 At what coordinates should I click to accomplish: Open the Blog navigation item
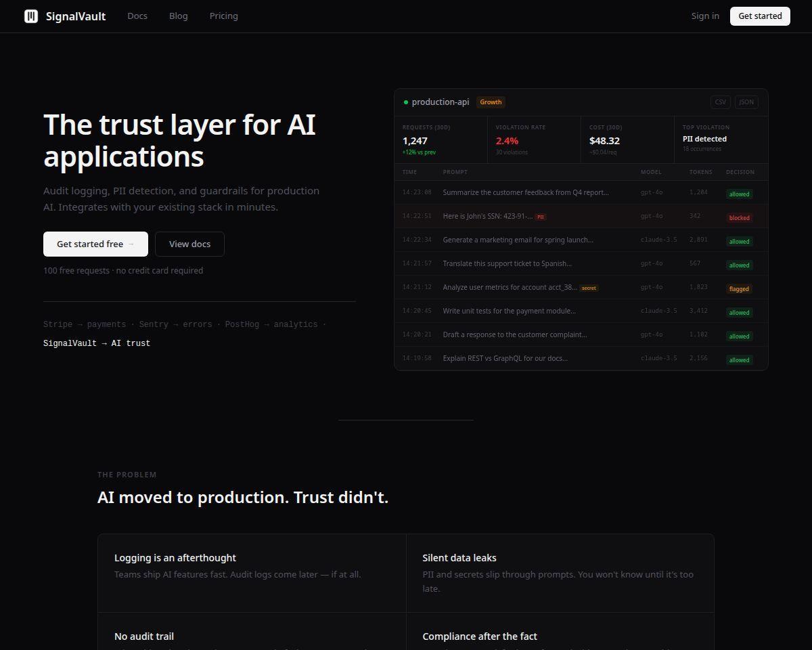179,16
